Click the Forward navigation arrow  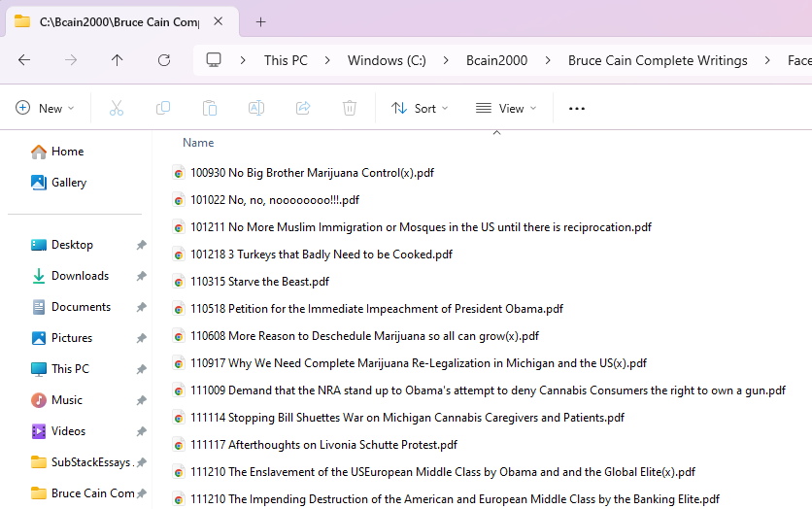pyautogui.click(x=71, y=60)
